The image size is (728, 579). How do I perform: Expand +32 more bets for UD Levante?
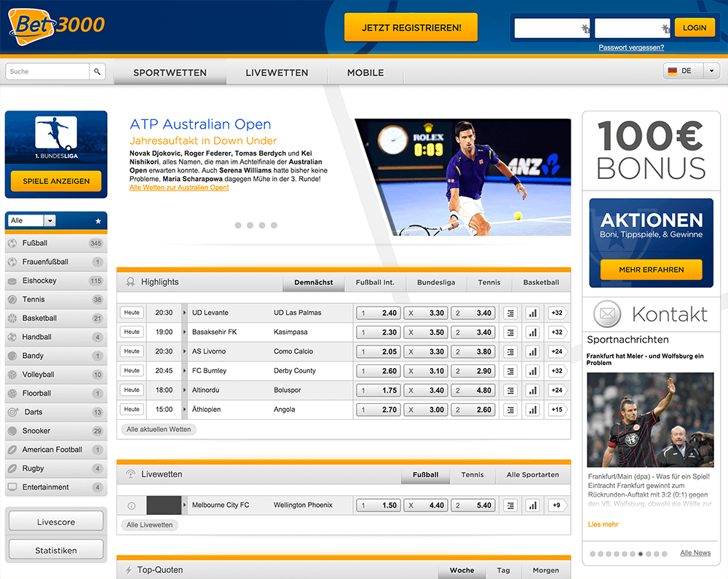pos(557,314)
